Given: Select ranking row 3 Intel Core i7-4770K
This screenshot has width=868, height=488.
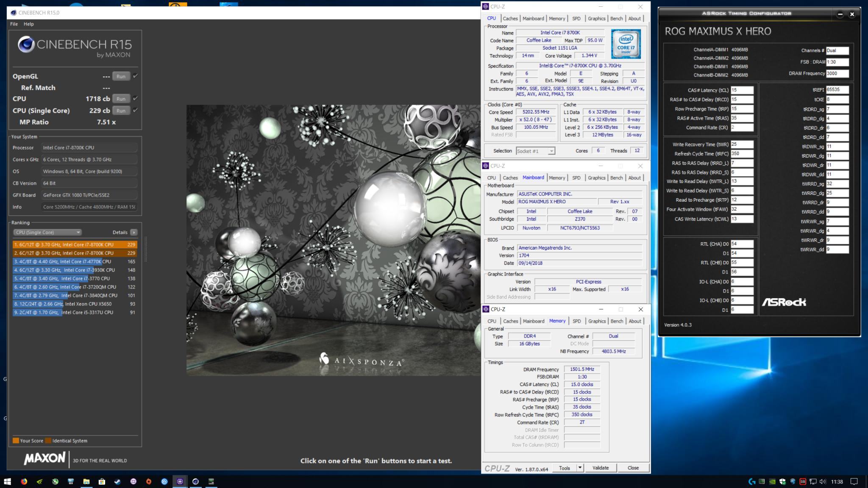Looking at the screenshot, I should [x=75, y=261].
